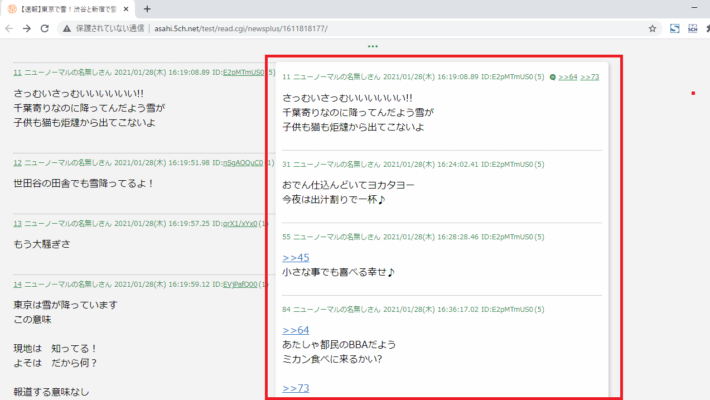Click ID grX1/xYx0 link on post 13

[x=240, y=223]
